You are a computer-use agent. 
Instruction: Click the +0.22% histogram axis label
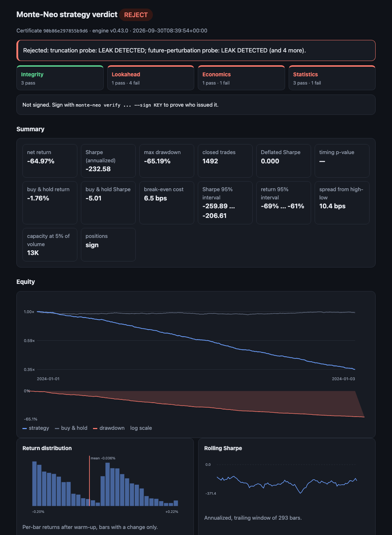click(x=172, y=512)
